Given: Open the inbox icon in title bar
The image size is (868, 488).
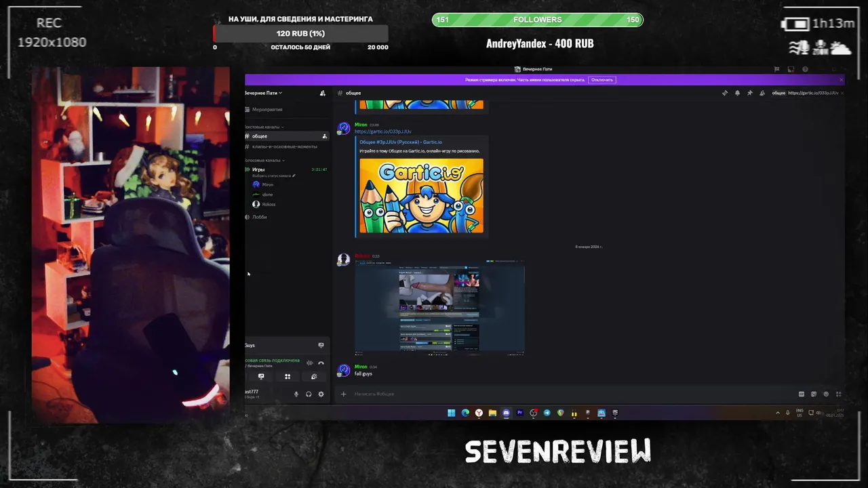Looking at the screenshot, I should pos(791,69).
